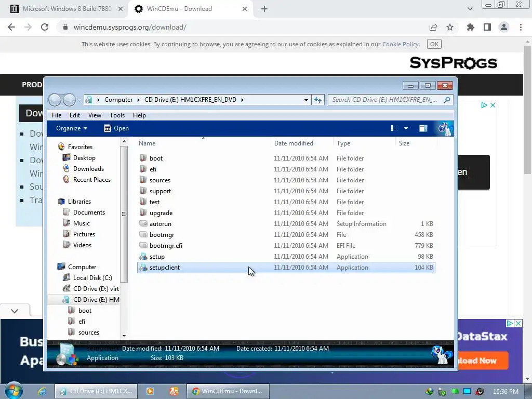The height and width of the screenshot is (399, 532).
Task: Open the View menu
Action: 95,115
